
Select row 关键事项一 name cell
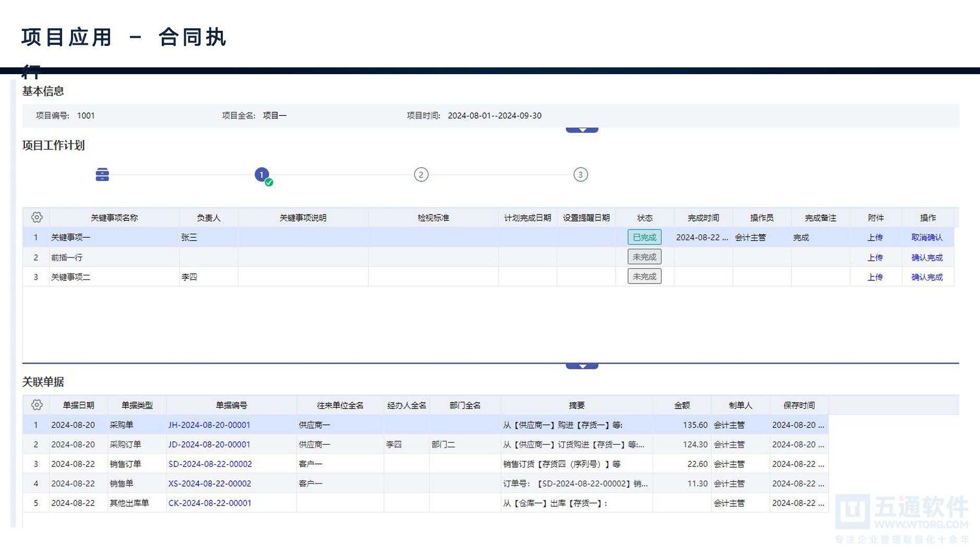[x=114, y=238]
